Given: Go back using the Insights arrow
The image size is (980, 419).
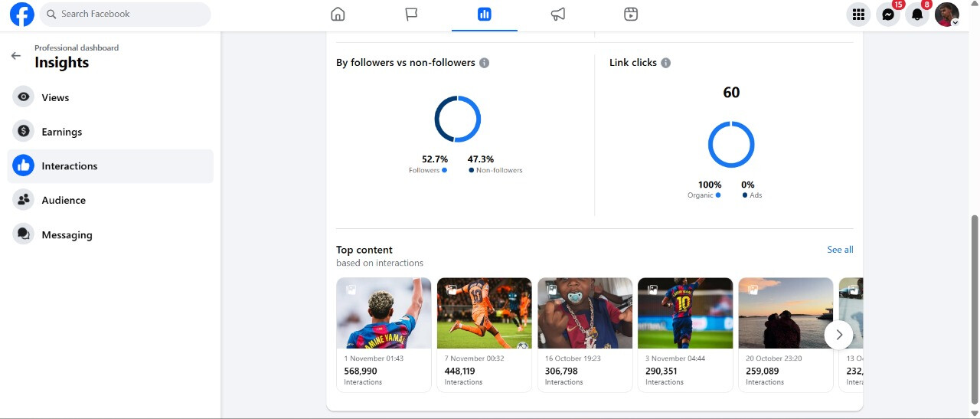Looking at the screenshot, I should (x=16, y=56).
